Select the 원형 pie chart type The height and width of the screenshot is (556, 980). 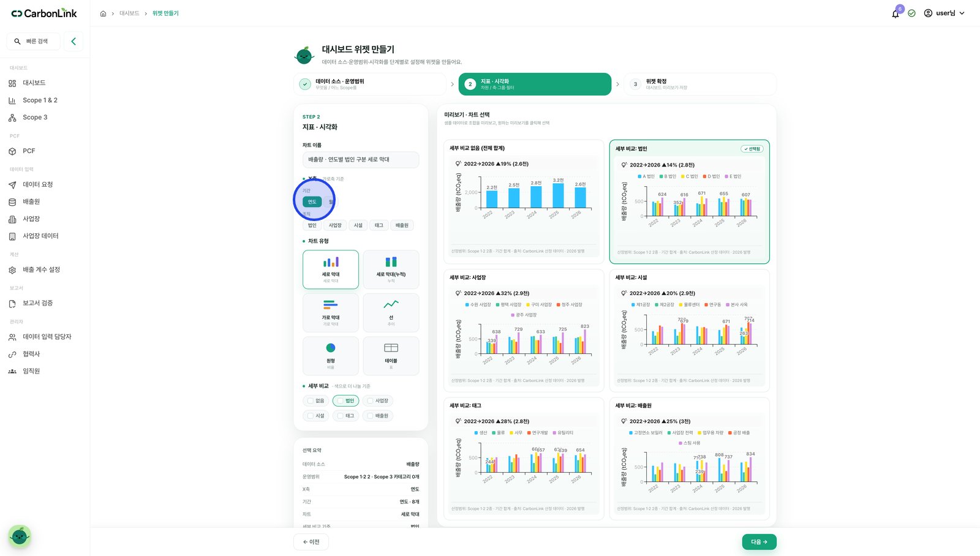(x=331, y=356)
